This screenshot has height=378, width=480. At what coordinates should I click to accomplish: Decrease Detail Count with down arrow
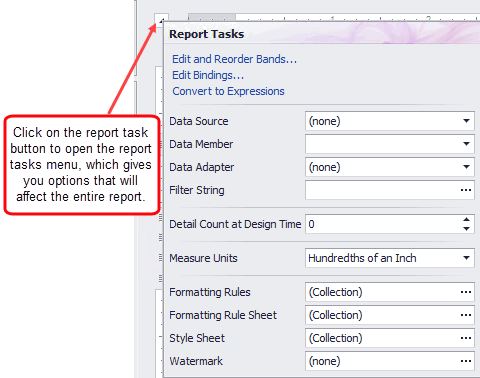click(x=466, y=229)
